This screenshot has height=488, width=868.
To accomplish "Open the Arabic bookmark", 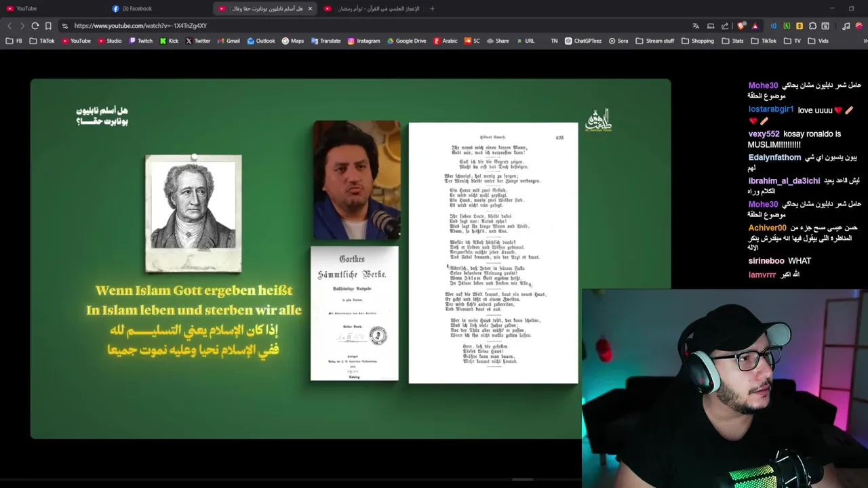I will pos(446,41).
